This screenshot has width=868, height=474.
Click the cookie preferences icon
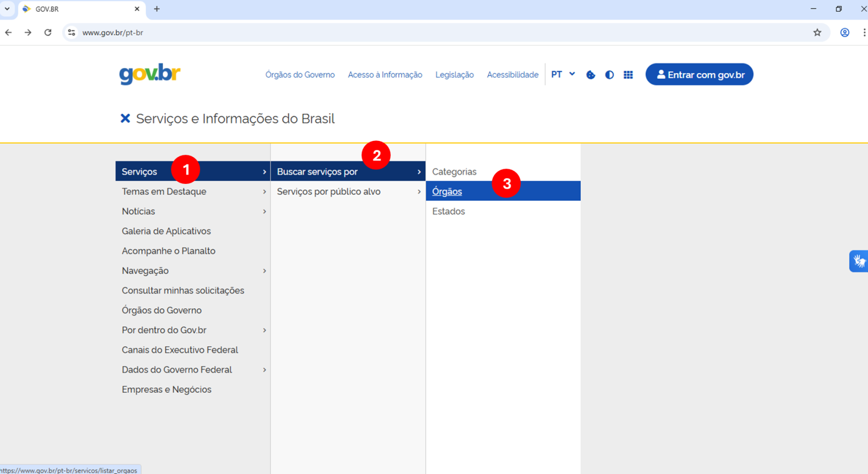(x=591, y=75)
